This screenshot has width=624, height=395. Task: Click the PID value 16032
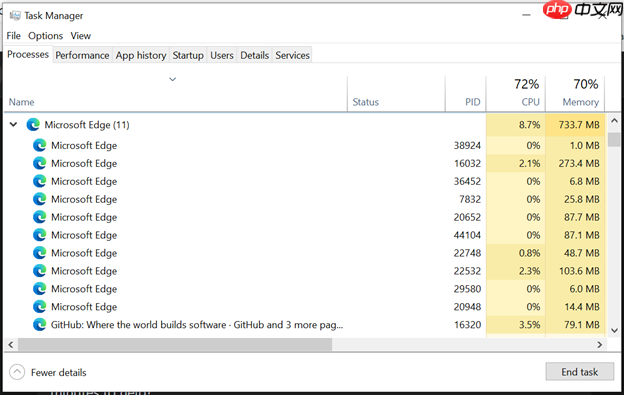pos(467,163)
